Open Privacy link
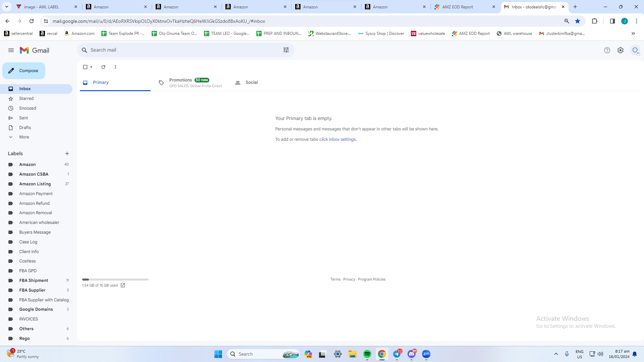This screenshot has height=362, width=644. click(349, 279)
